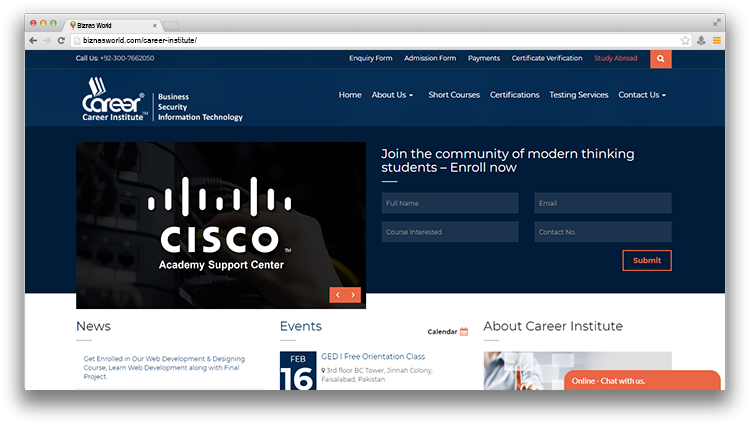Open the Enquiry Form link
The width and height of the screenshot is (750, 425).
pos(371,58)
